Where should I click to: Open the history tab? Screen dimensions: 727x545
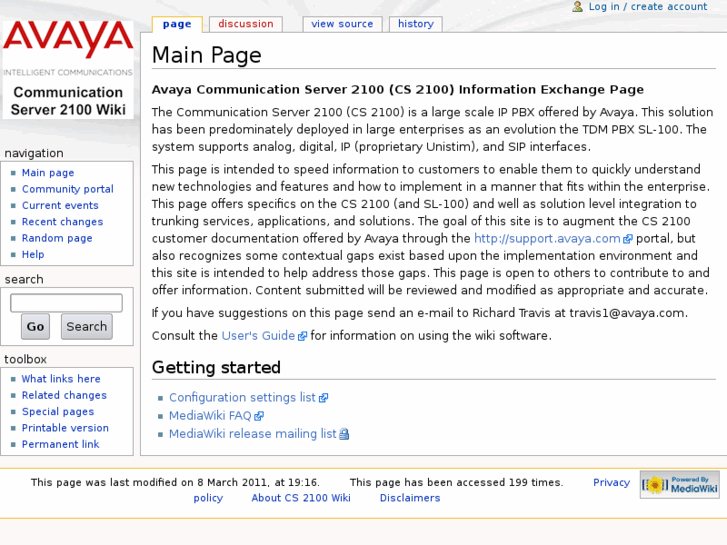[x=416, y=24]
